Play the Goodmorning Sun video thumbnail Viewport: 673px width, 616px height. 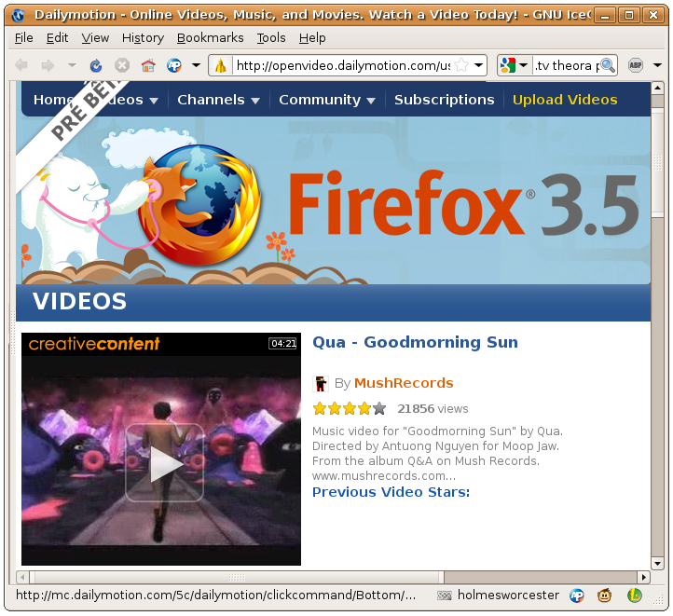click(x=164, y=463)
